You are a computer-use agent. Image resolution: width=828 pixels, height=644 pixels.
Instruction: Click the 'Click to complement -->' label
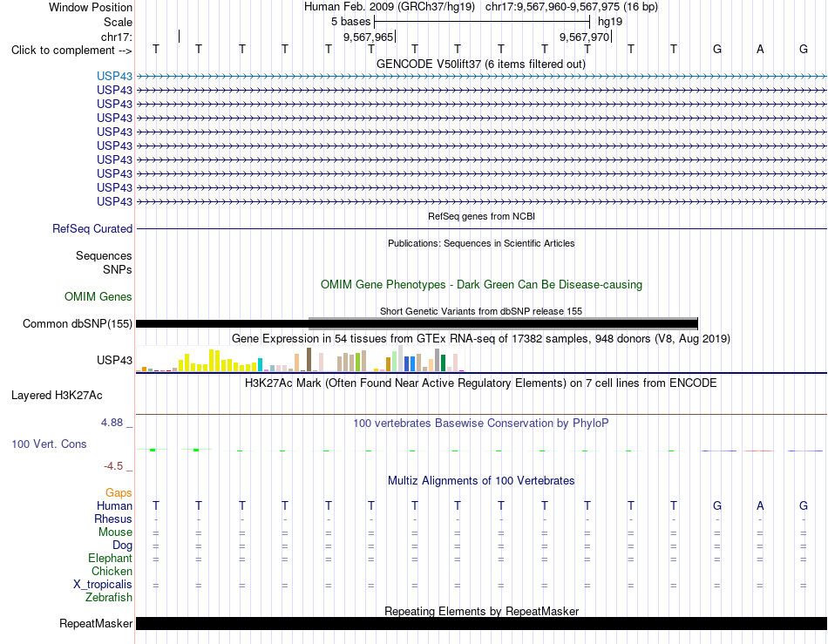(71, 51)
